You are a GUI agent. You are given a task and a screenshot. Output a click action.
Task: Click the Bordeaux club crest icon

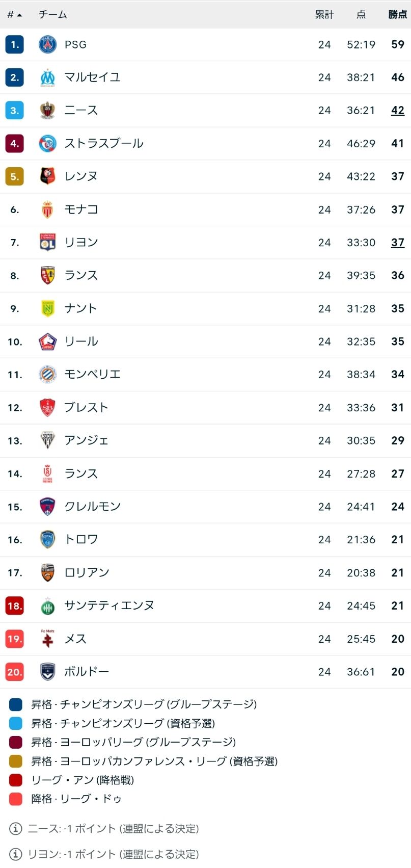tap(47, 672)
